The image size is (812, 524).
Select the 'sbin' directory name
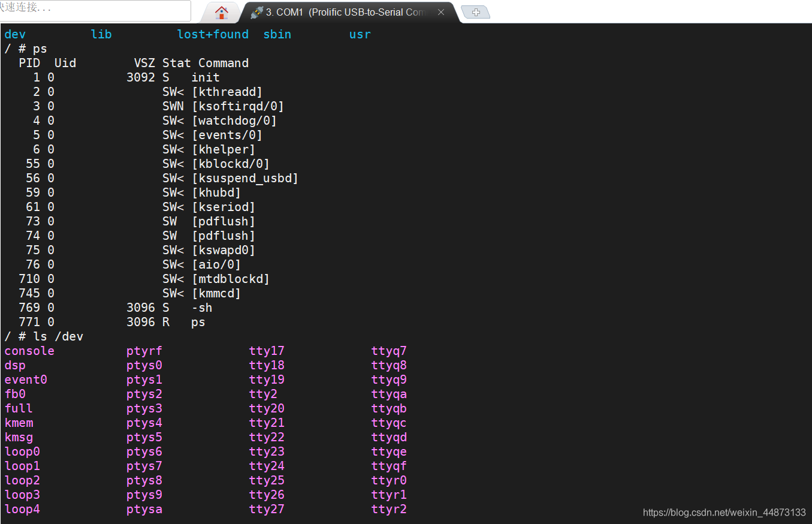click(x=277, y=34)
